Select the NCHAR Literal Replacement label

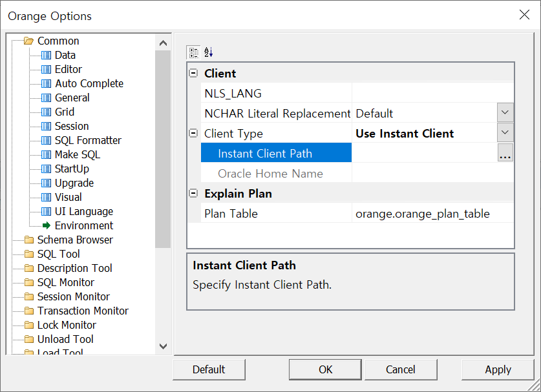pyautogui.click(x=277, y=113)
